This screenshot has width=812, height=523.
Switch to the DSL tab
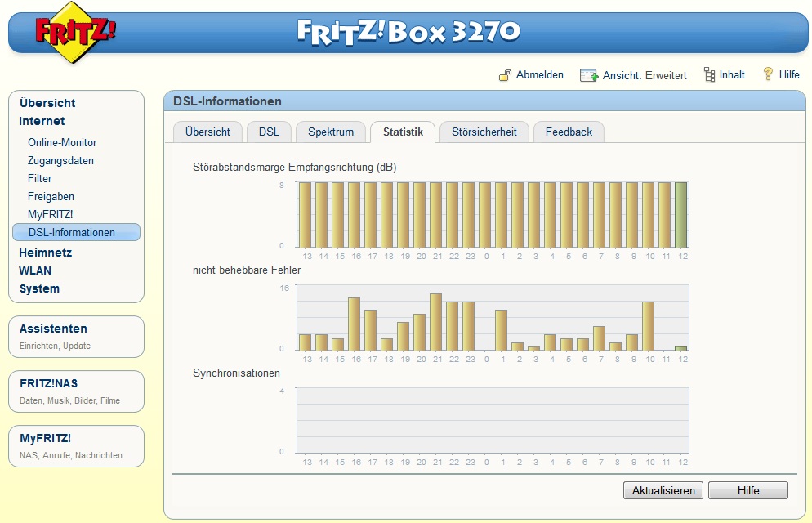click(x=269, y=132)
